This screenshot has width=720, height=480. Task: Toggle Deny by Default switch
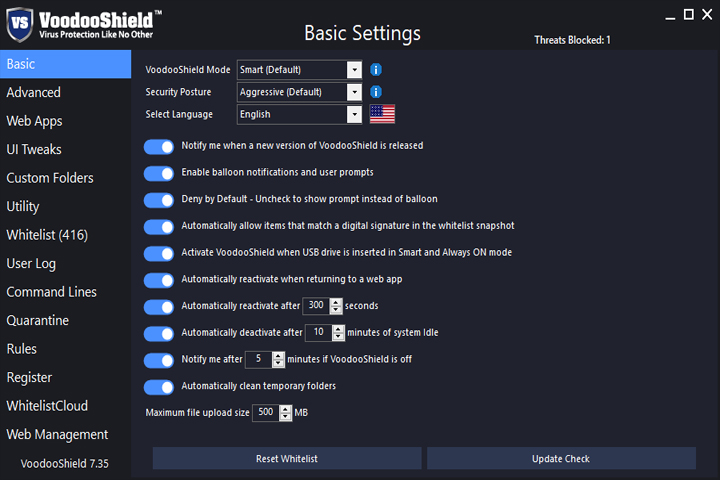tap(159, 200)
